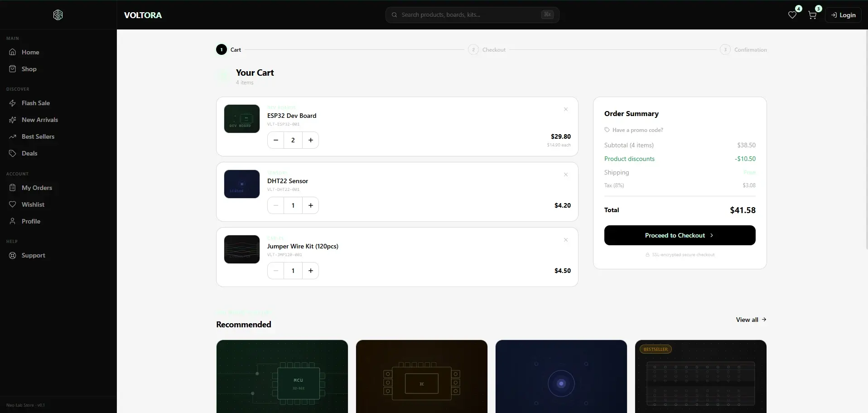The height and width of the screenshot is (413, 868).
Task: Click the Subtotal $38.50 value
Action: coord(746,145)
